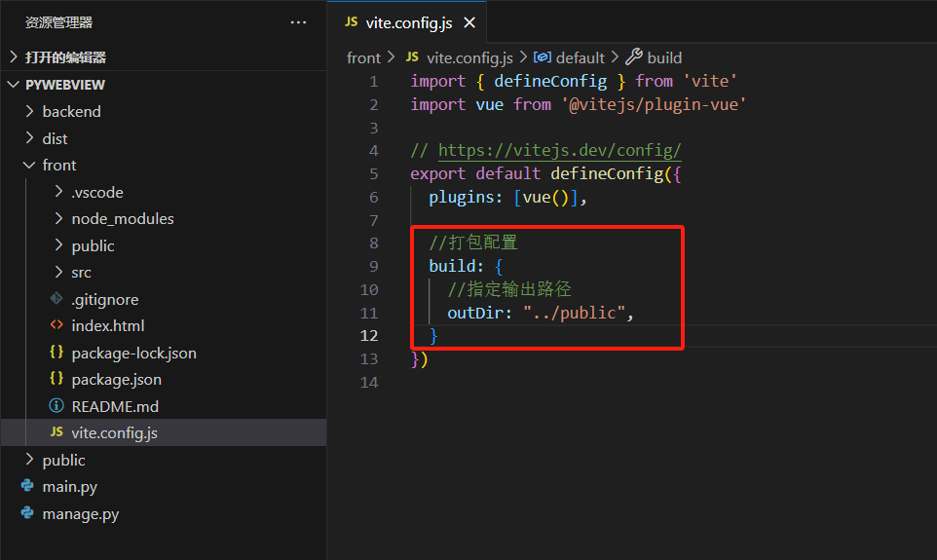
Task: Click JS icon on vite.config.js tab
Action: (x=352, y=22)
